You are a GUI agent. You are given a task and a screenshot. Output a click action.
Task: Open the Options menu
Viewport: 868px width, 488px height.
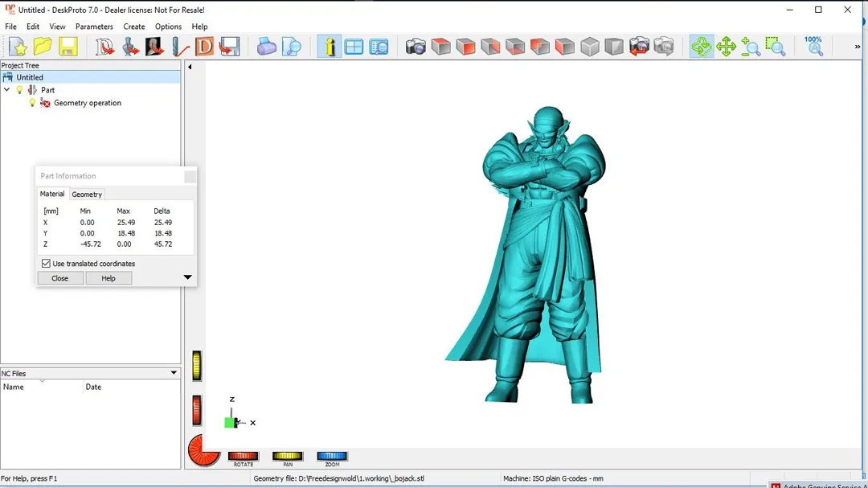168,27
